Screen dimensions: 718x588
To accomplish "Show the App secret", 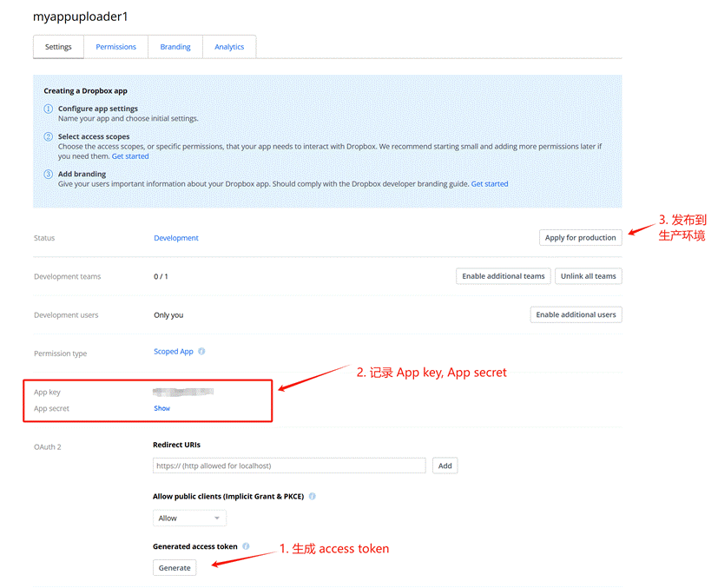I will tap(161, 408).
